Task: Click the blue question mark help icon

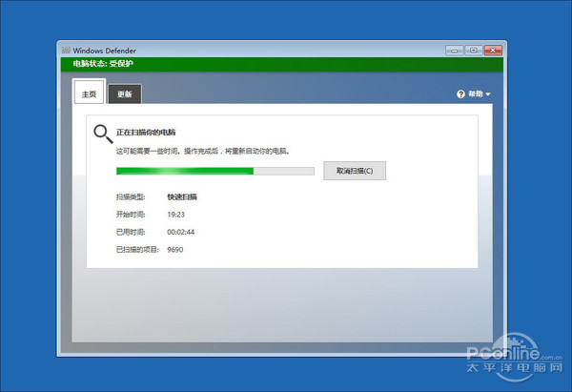Action: (x=461, y=94)
